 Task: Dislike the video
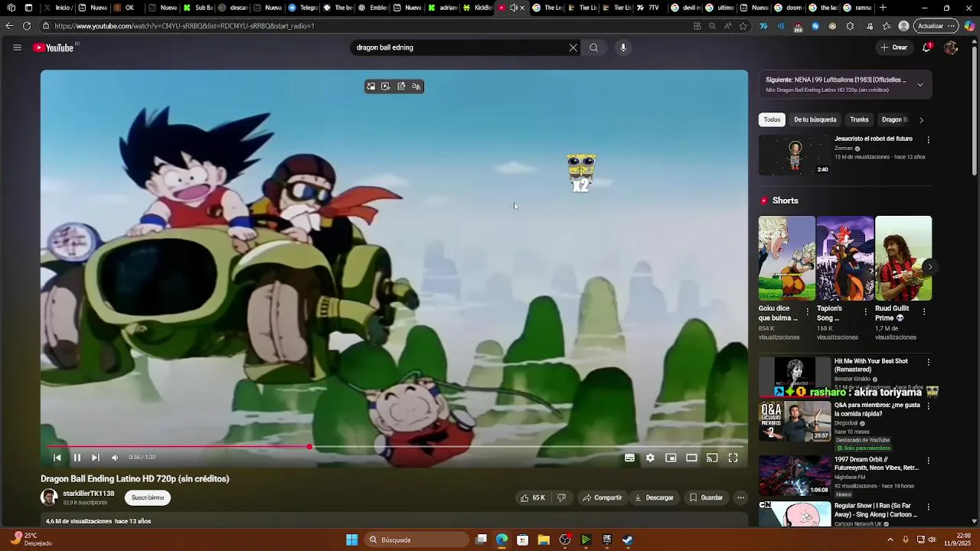(561, 497)
